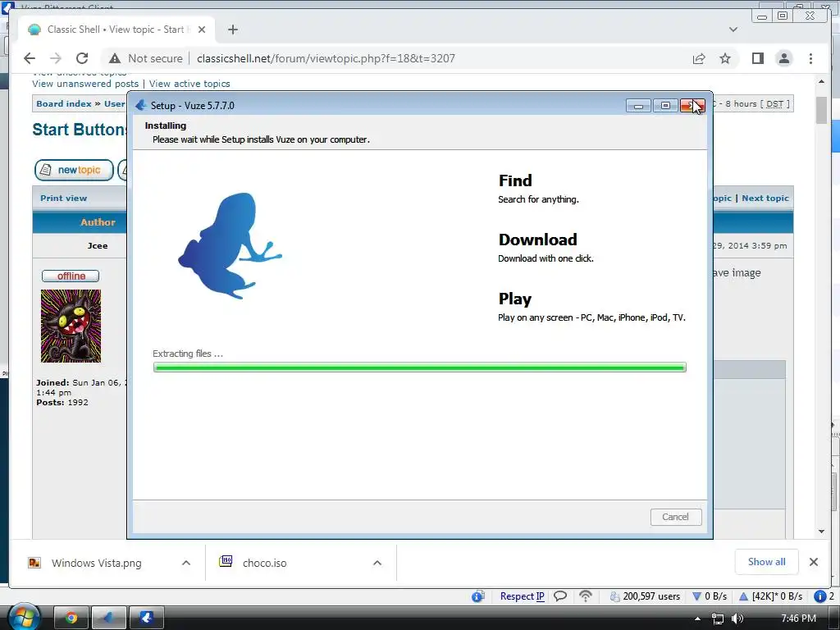Toggle Chrome side panel icon

[757, 58]
